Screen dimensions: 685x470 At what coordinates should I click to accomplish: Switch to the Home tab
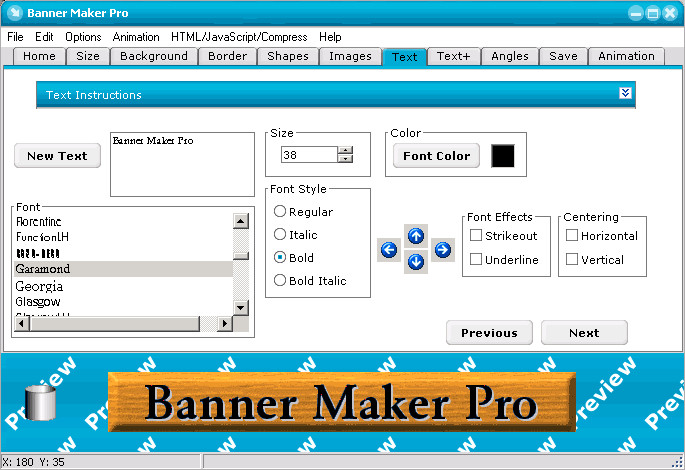39,56
